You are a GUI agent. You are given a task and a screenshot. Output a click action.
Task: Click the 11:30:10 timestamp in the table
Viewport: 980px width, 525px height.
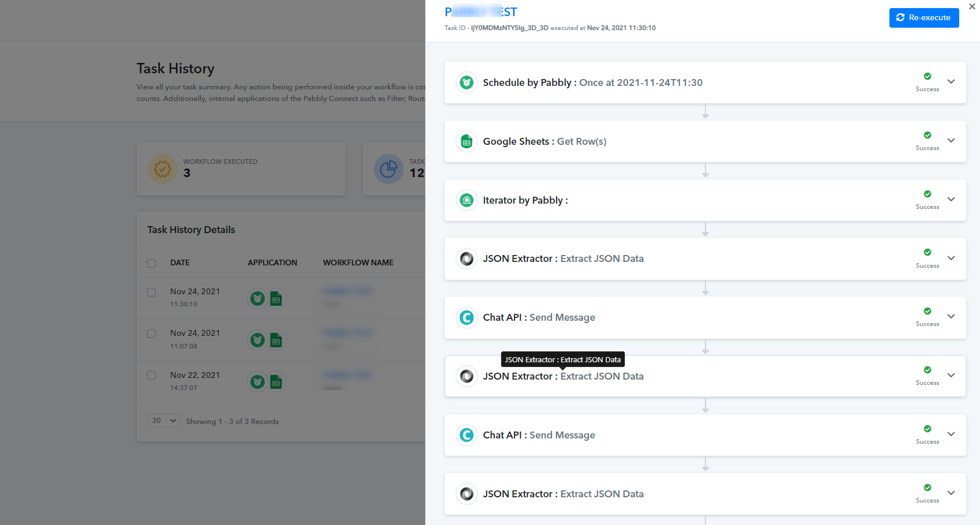pos(183,304)
